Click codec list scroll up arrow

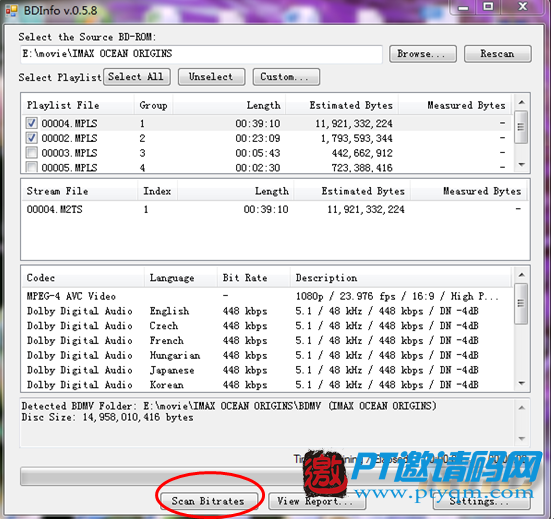point(521,275)
